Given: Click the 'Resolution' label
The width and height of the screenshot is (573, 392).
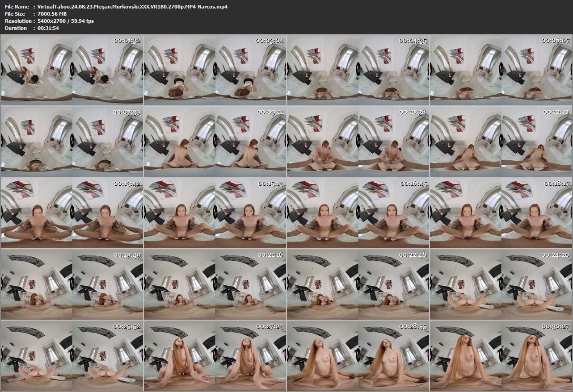Looking at the screenshot, I should click(x=18, y=21).
